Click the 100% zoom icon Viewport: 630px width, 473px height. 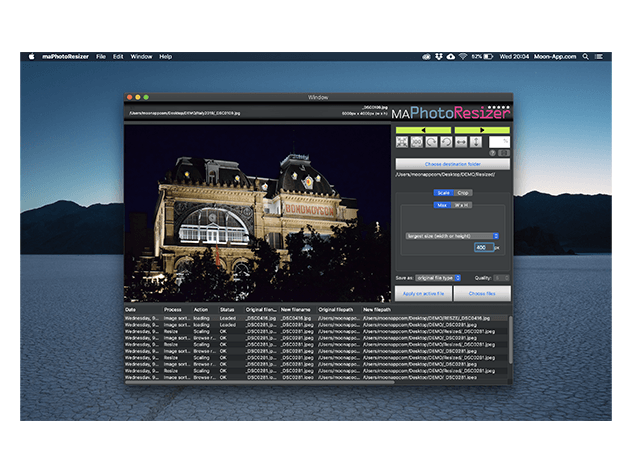(416, 143)
